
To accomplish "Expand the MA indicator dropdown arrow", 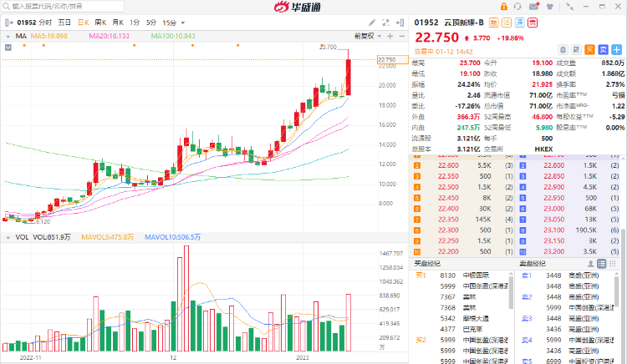I will (x=8, y=37).
